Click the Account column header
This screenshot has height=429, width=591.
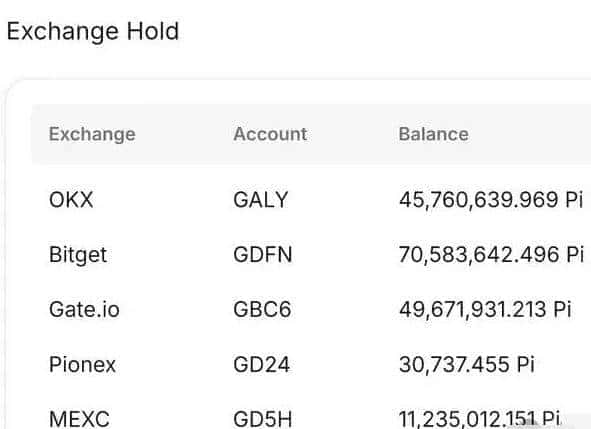click(x=270, y=134)
